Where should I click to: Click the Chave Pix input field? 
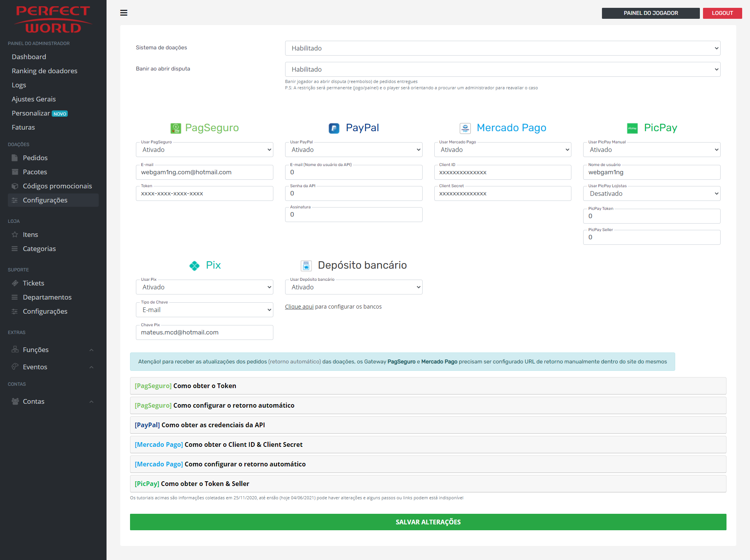pos(204,332)
